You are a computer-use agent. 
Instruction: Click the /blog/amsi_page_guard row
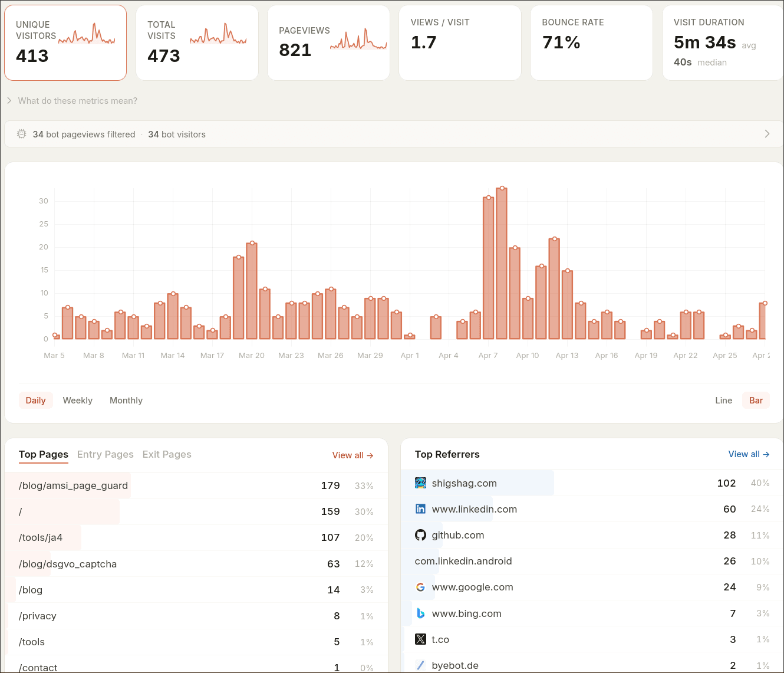[196, 485]
